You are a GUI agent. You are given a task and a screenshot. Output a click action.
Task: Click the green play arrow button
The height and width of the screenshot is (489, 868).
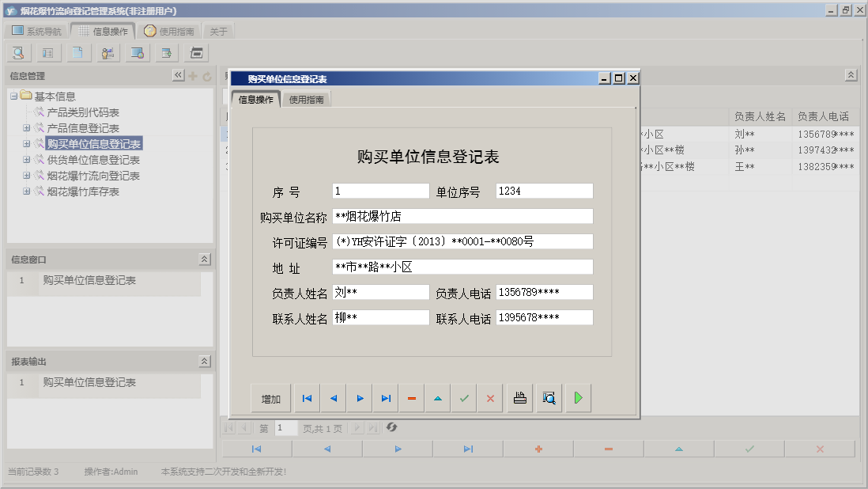pyautogui.click(x=578, y=398)
